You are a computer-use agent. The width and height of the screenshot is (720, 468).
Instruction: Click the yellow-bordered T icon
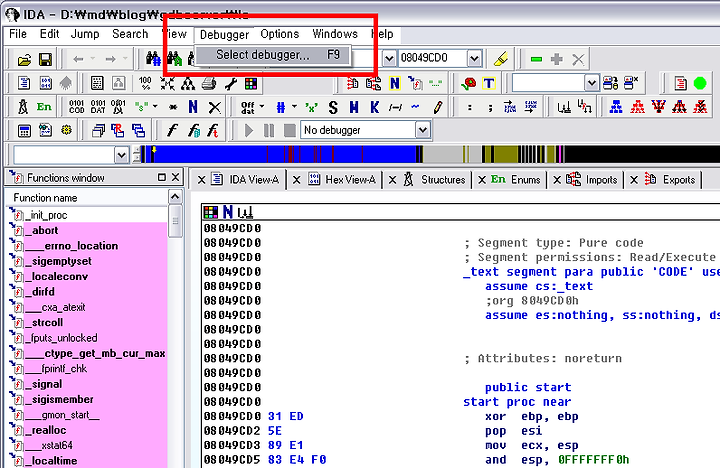coord(489,83)
